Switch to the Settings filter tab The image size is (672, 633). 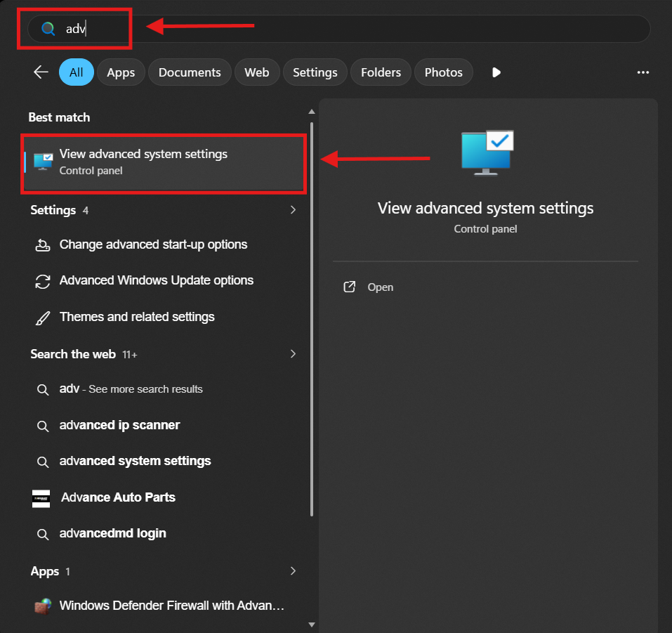[x=315, y=72]
